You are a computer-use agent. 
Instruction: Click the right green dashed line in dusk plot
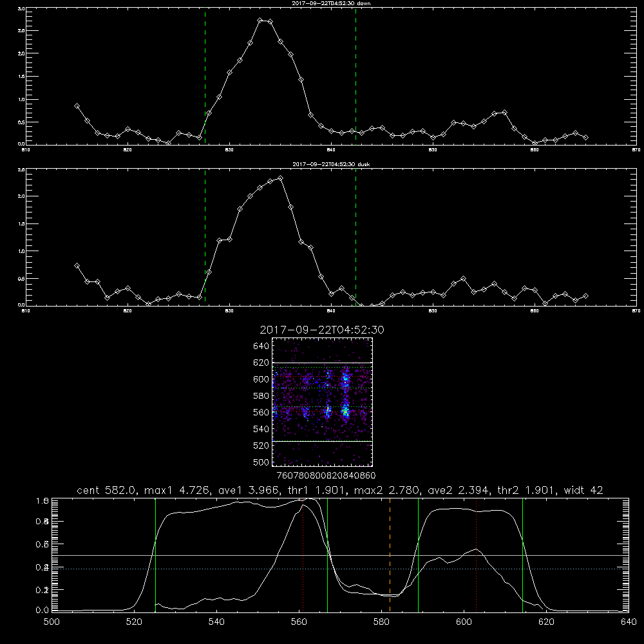tap(355, 237)
